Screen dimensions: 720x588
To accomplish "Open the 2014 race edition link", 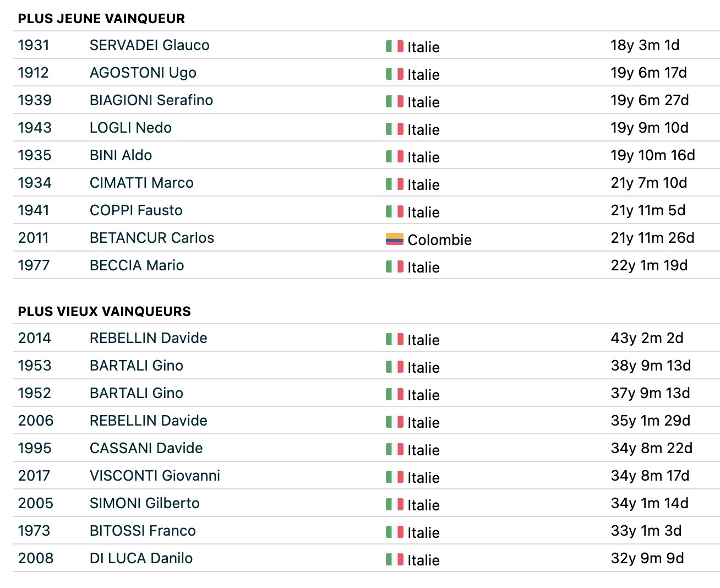I will click(x=34, y=338).
